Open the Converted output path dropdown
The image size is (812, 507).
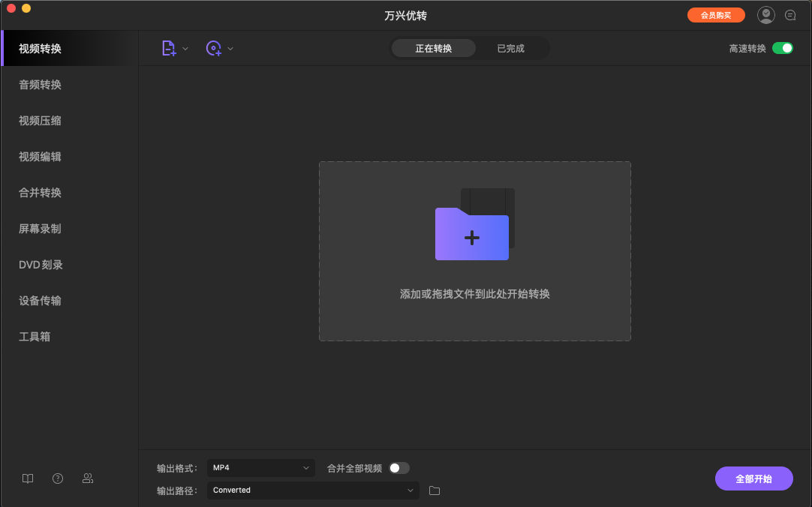click(x=312, y=490)
